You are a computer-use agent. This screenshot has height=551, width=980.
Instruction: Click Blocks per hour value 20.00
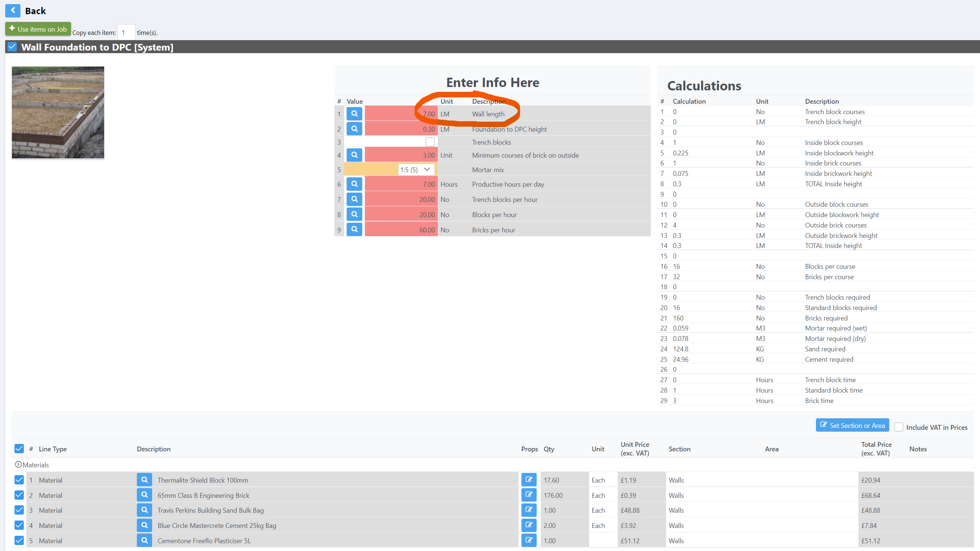point(401,215)
